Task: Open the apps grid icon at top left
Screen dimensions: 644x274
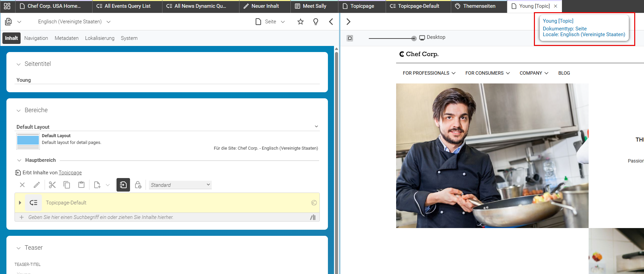Action: coord(7,6)
